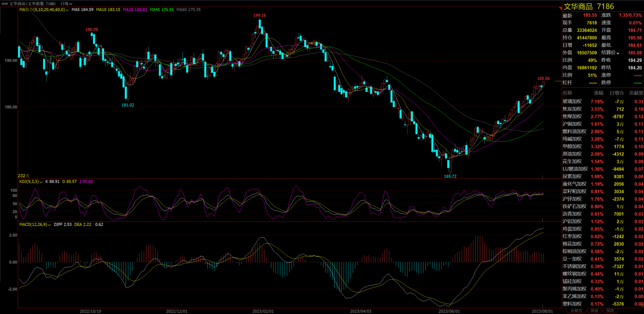The height and width of the screenshot is (314, 644).
Task: Select the 聚丙烯加权 row
Action: [x=603, y=289]
